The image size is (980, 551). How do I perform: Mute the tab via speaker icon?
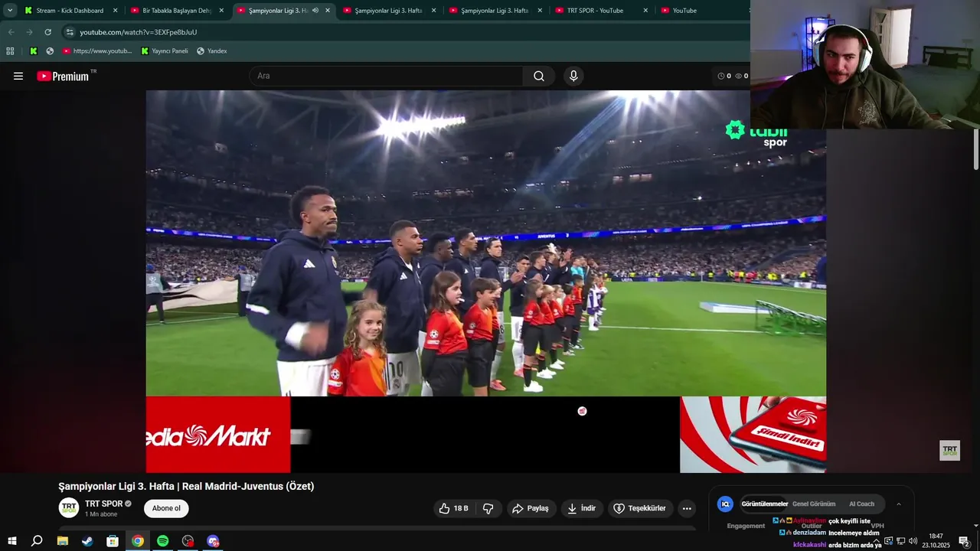(315, 11)
